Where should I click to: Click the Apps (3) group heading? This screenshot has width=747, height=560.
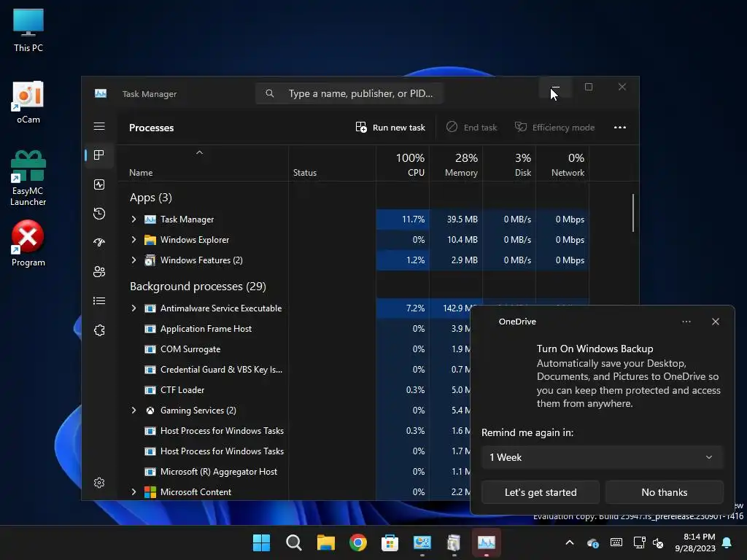150,197
